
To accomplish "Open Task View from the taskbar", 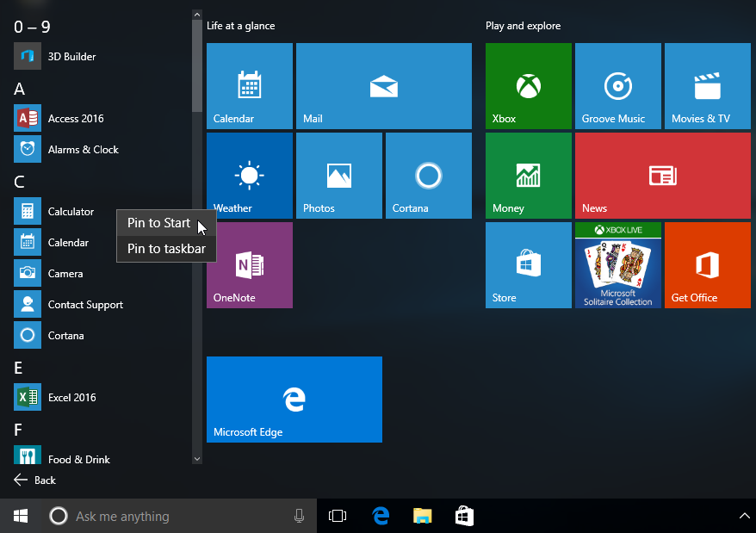I will coord(338,516).
